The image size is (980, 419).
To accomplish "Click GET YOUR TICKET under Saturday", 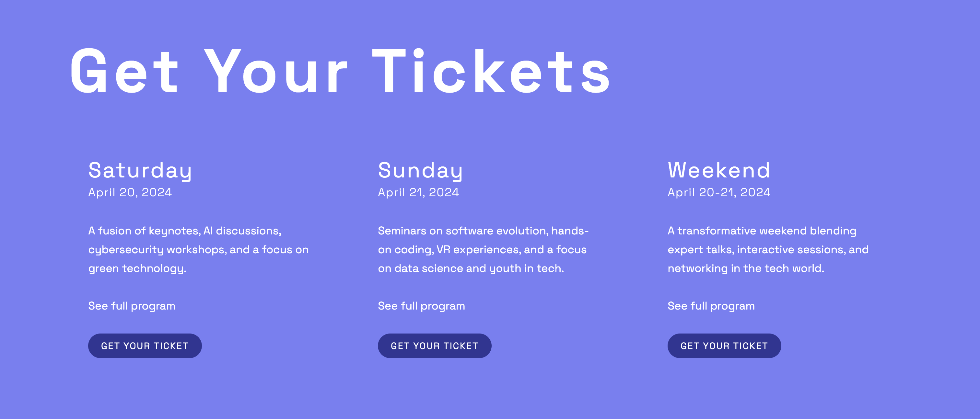I will tap(145, 345).
